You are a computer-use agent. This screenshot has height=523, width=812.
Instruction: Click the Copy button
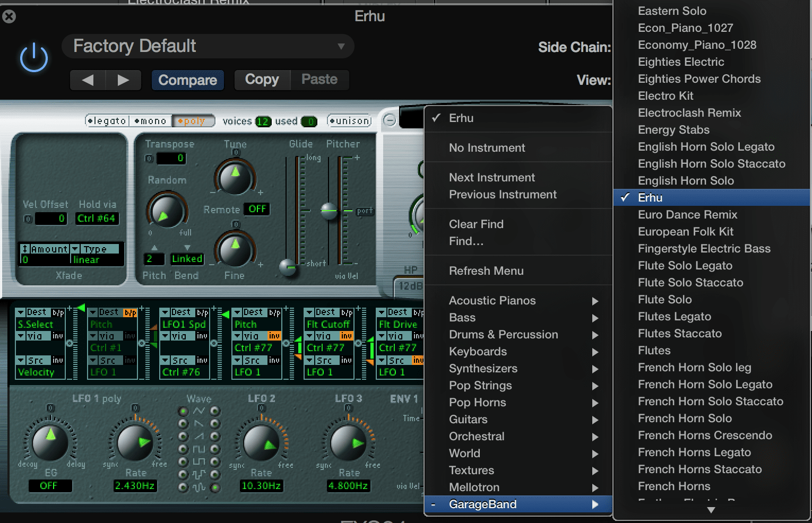tap(262, 80)
